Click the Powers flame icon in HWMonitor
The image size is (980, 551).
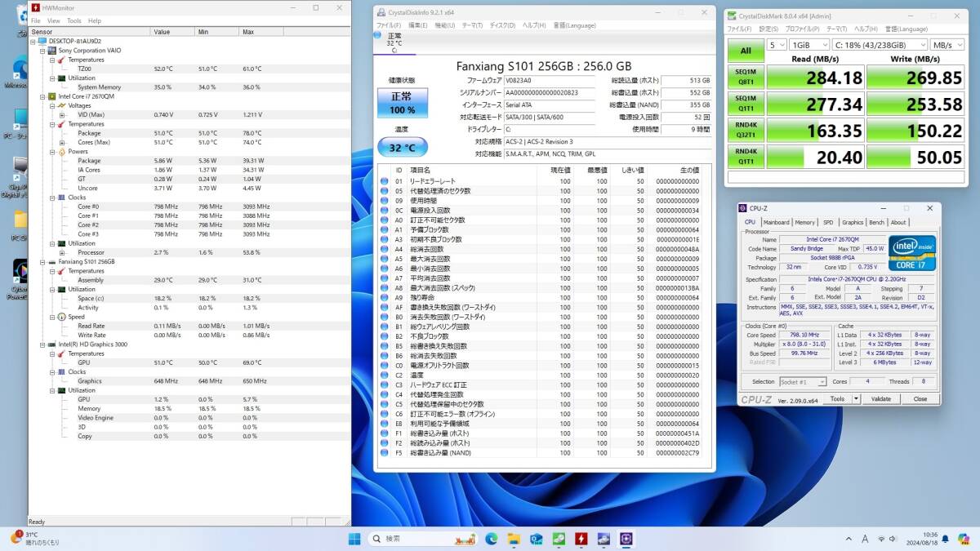coord(62,152)
